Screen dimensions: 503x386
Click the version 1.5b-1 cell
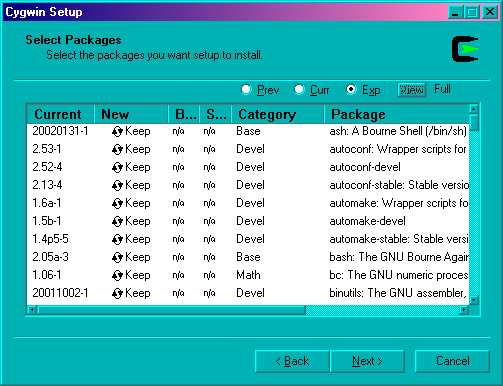point(47,221)
